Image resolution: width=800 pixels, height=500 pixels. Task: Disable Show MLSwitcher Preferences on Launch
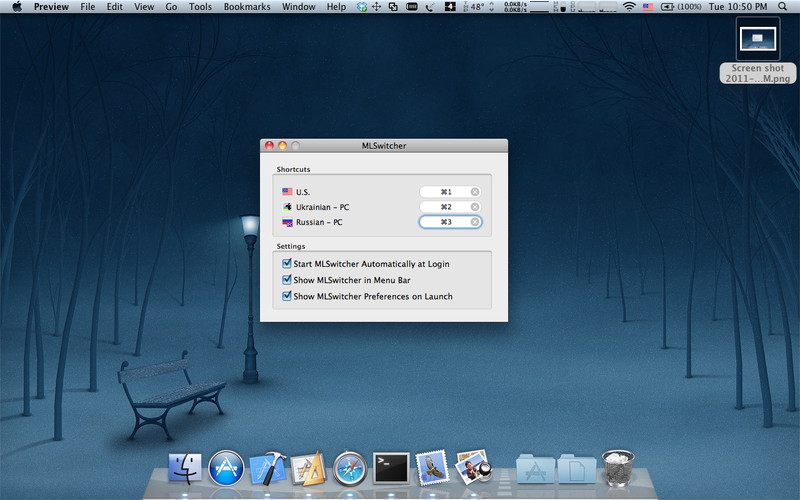point(287,296)
